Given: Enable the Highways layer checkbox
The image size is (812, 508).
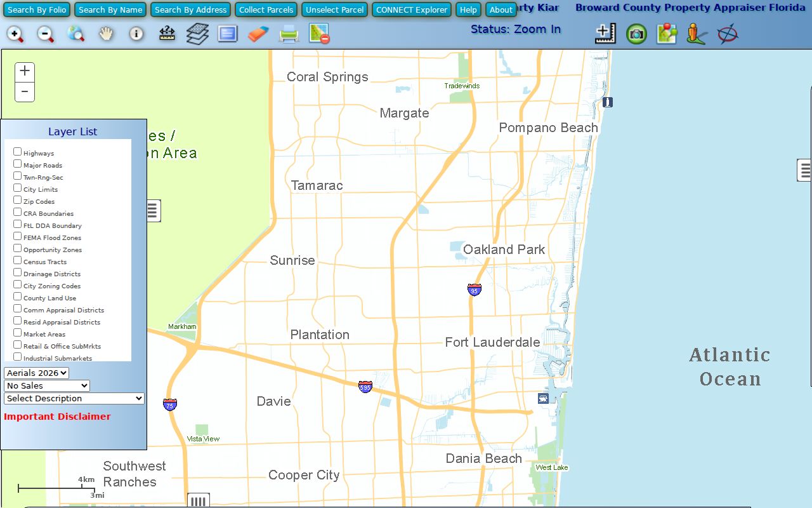Looking at the screenshot, I should [x=18, y=152].
